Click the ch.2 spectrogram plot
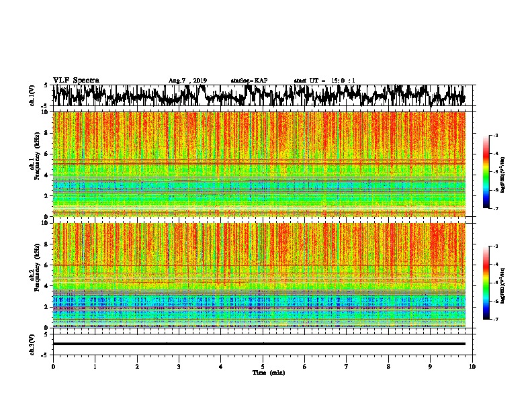532x411 pixels. pos(259,275)
